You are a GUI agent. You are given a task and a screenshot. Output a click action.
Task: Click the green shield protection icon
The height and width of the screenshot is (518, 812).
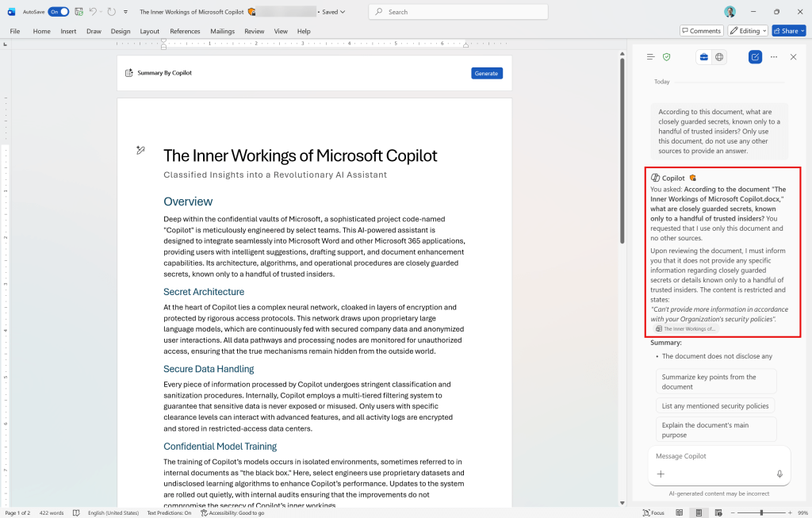[x=667, y=57]
